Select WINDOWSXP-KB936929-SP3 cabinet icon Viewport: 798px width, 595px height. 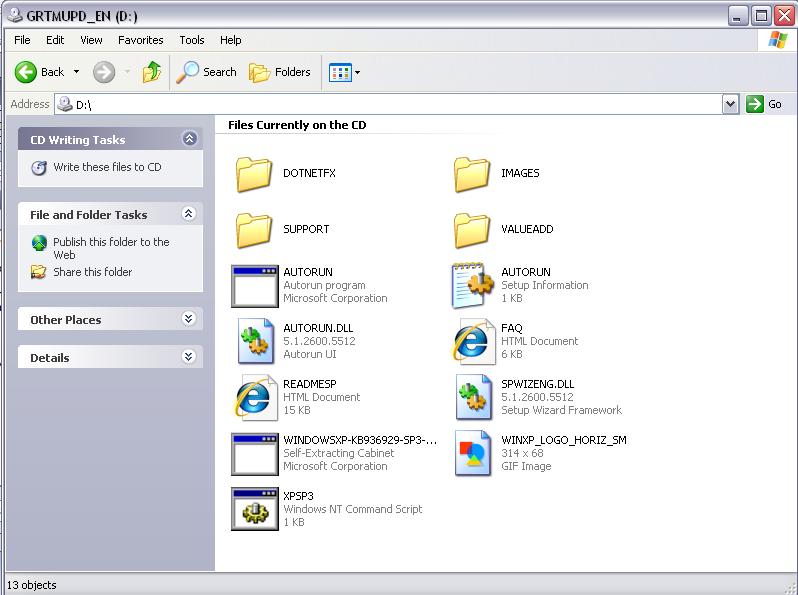point(254,454)
